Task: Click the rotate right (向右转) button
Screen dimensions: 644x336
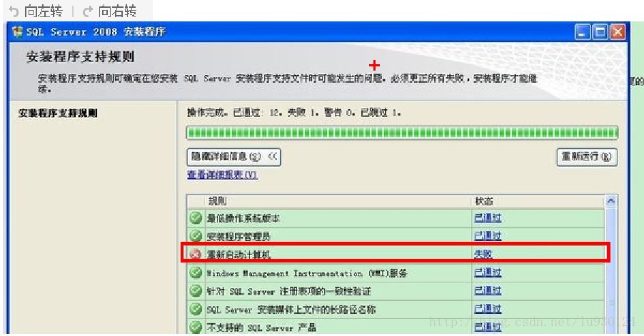Action: point(109,11)
